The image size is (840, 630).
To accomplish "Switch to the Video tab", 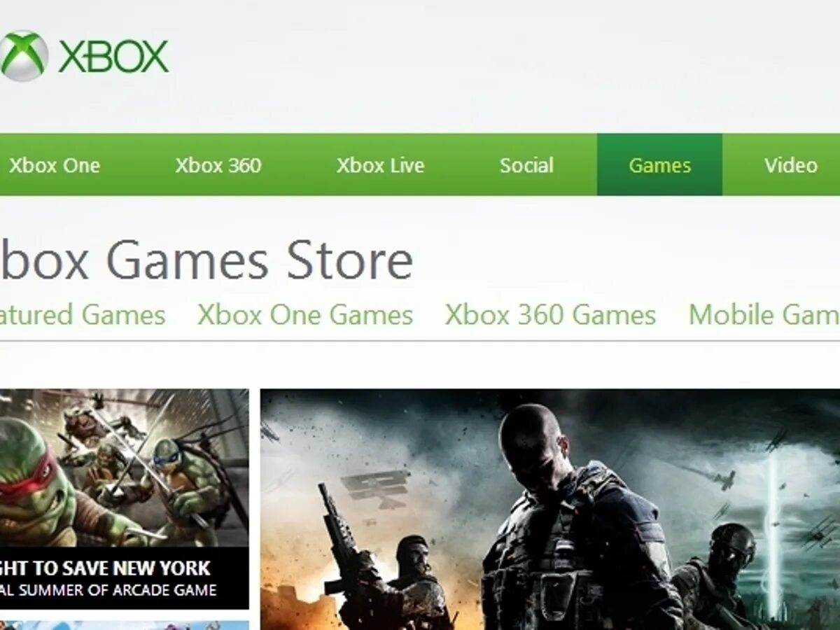I will click(x=790, y=165).
